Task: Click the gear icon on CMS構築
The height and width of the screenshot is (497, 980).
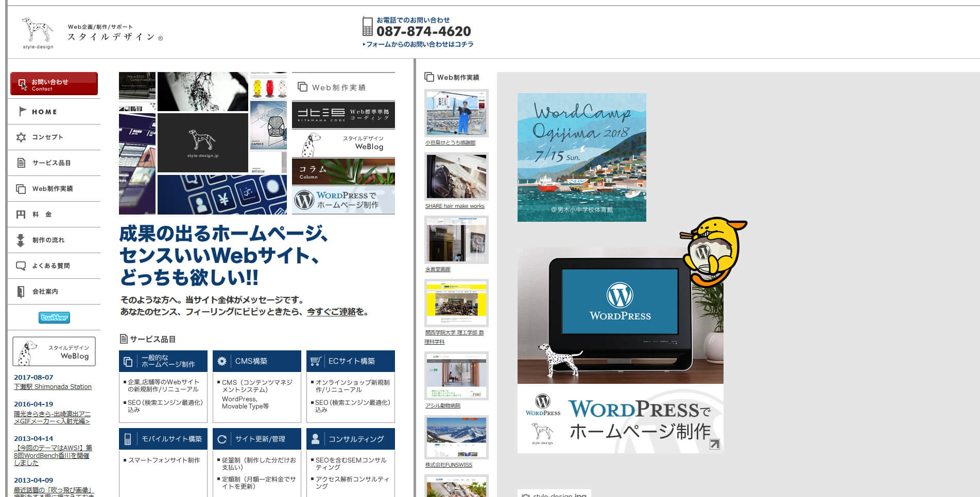Action: click(x=222, y=361)
